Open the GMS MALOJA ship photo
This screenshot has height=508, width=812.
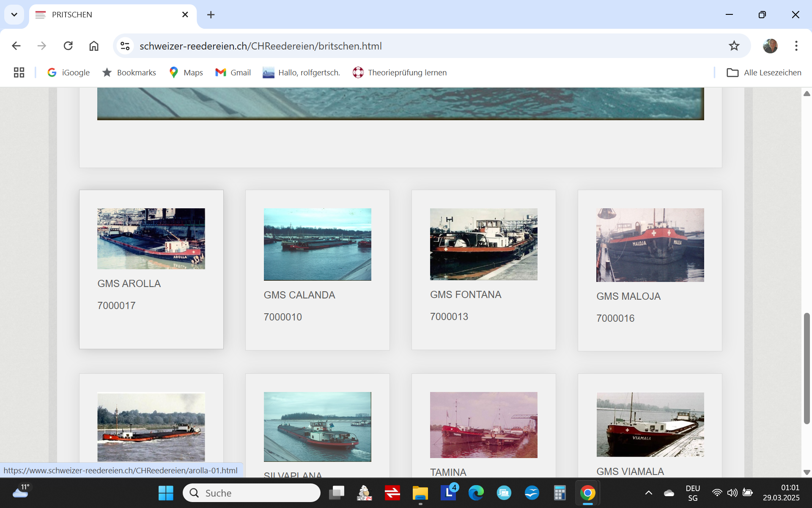pyautogui.click(x=650, y=245)
